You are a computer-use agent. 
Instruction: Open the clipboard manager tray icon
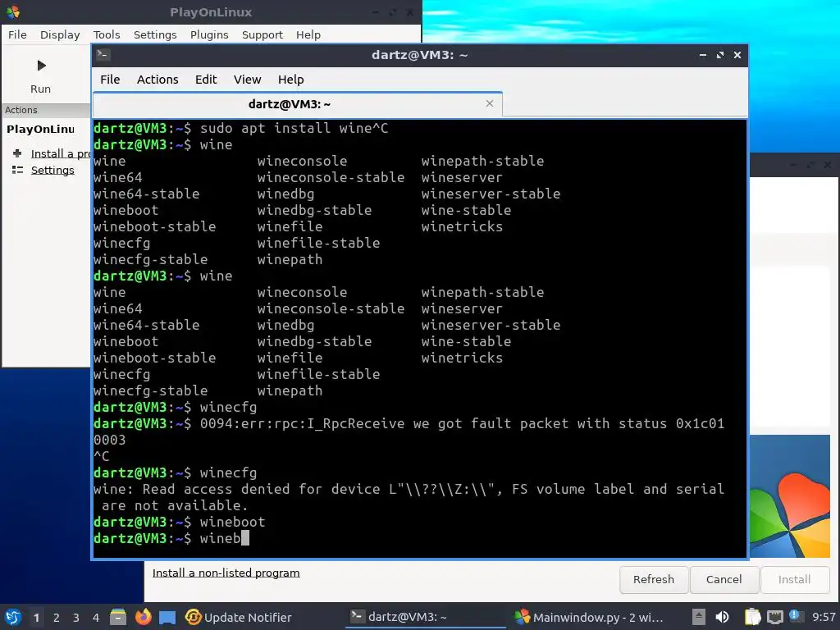[x=753, y=617]
